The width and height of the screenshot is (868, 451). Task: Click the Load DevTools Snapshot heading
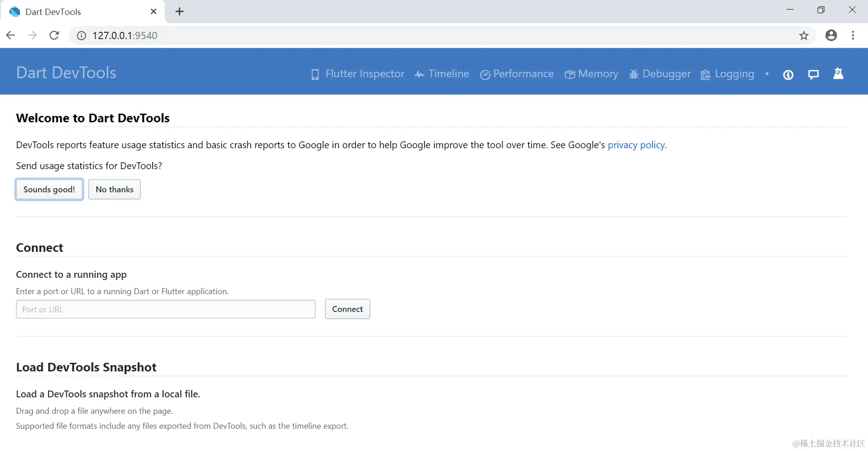point(86,367)
